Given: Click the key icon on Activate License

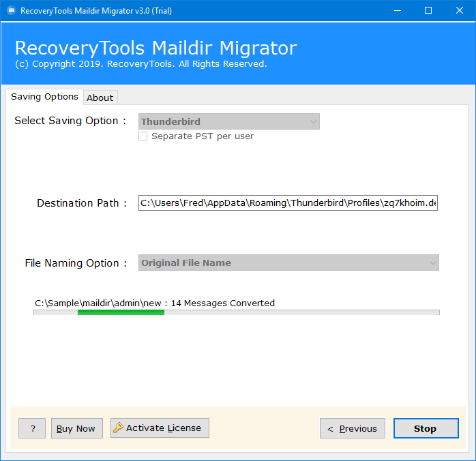Looking at the screenshot, I should (118, 428).
